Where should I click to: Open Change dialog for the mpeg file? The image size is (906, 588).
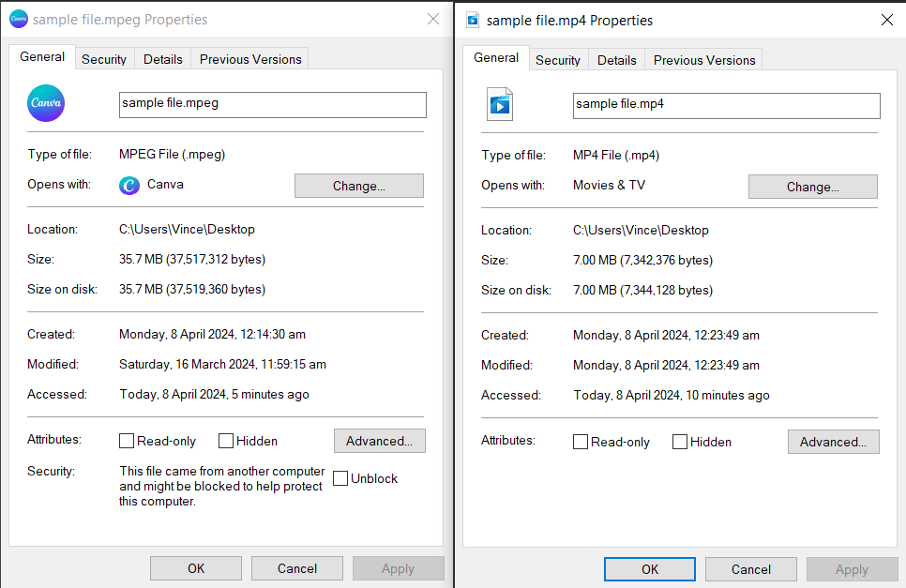click(x=358, y=185)
